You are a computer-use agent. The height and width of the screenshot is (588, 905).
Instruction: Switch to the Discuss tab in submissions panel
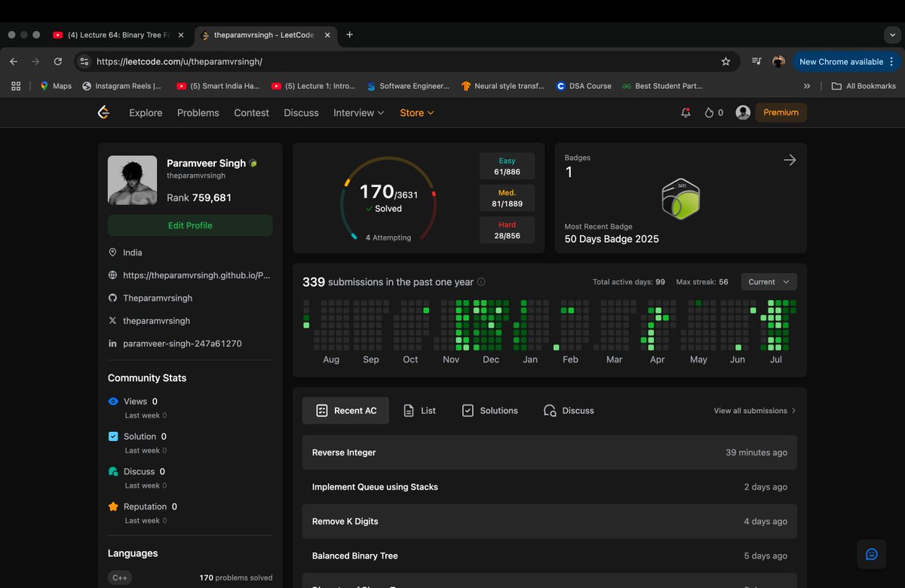point(569,410)
